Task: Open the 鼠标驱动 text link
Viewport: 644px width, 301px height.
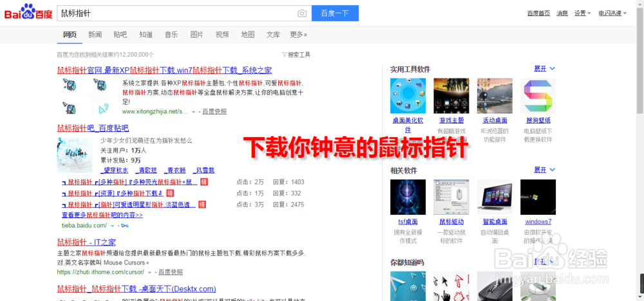Action: 451,222
